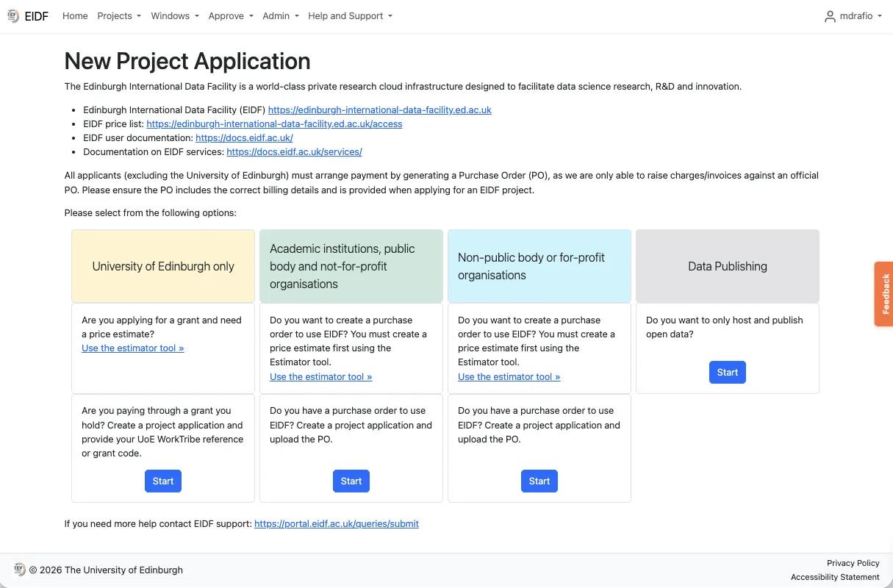Expand the Admin dropdown menu
The image size is (893, 588).
(x=281, y=16)
